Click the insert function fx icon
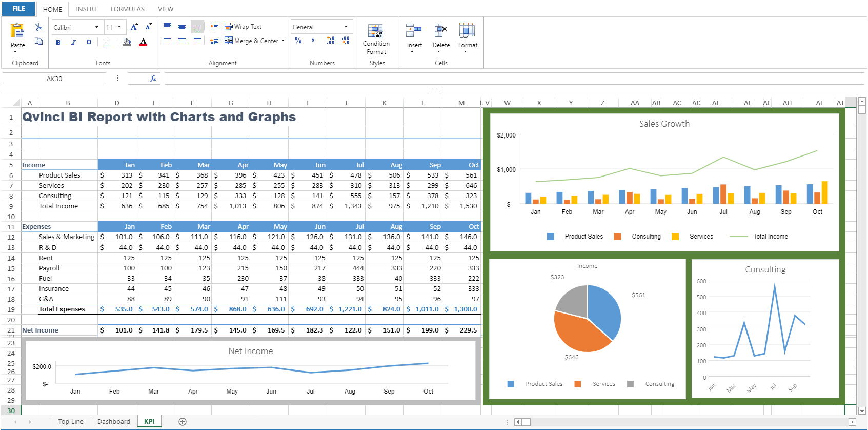 pos(153,79)
